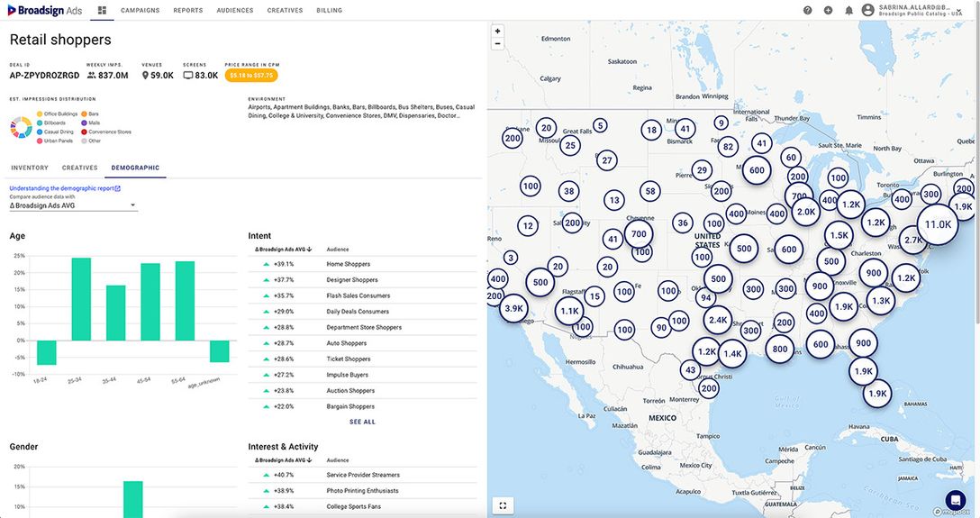Open Understanding the demographic report link

click(x=64, y=188)
